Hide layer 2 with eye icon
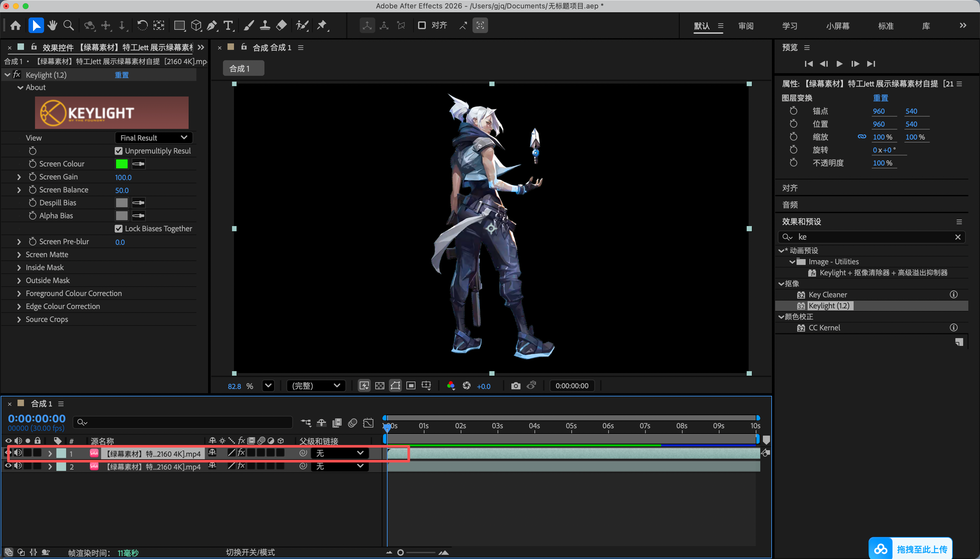This screenshot has height=559, width=980. click(8, 466)
